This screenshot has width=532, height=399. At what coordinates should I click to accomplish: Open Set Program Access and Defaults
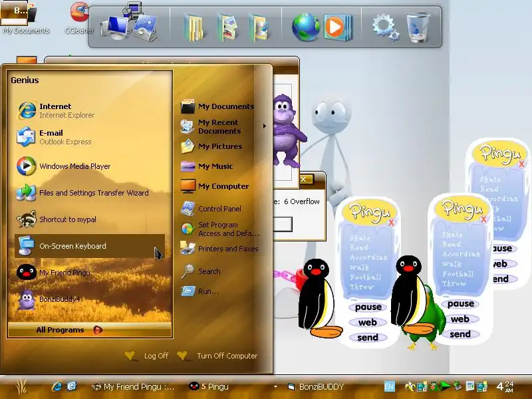220,229
